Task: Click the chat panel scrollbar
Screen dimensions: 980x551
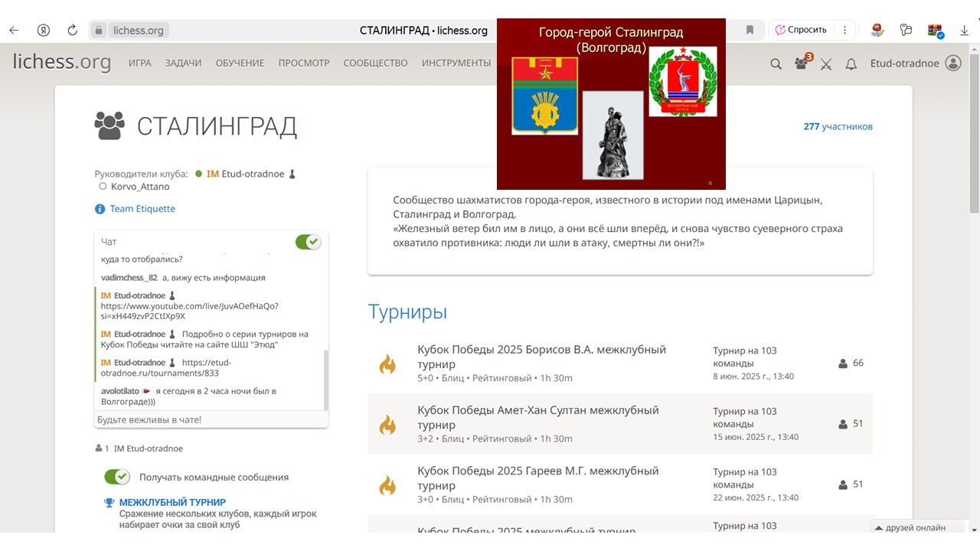Action: [x=325, y=380]
